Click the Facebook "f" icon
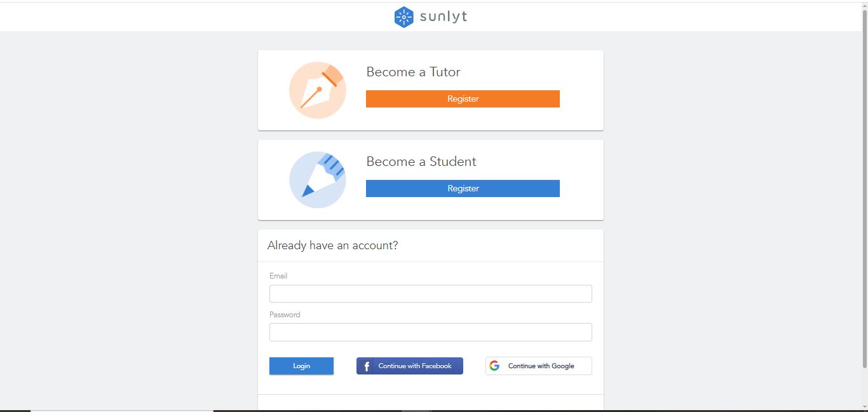 pos(367,366)
